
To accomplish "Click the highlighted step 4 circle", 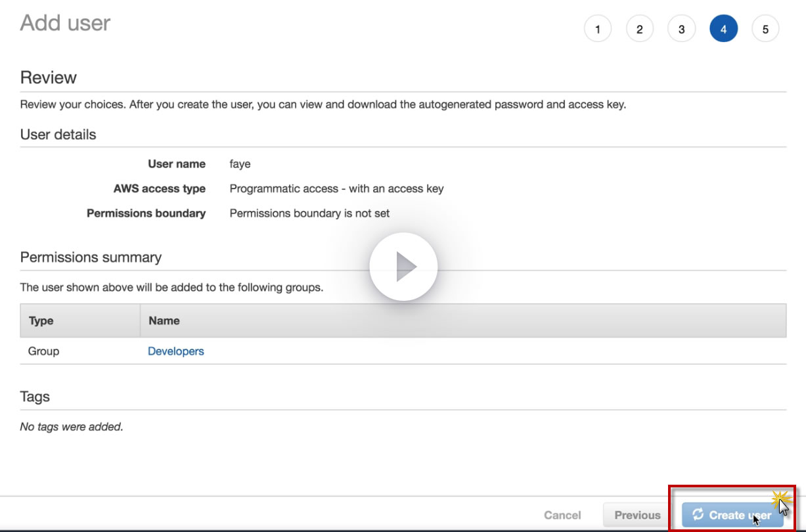I will coord(723,29).
